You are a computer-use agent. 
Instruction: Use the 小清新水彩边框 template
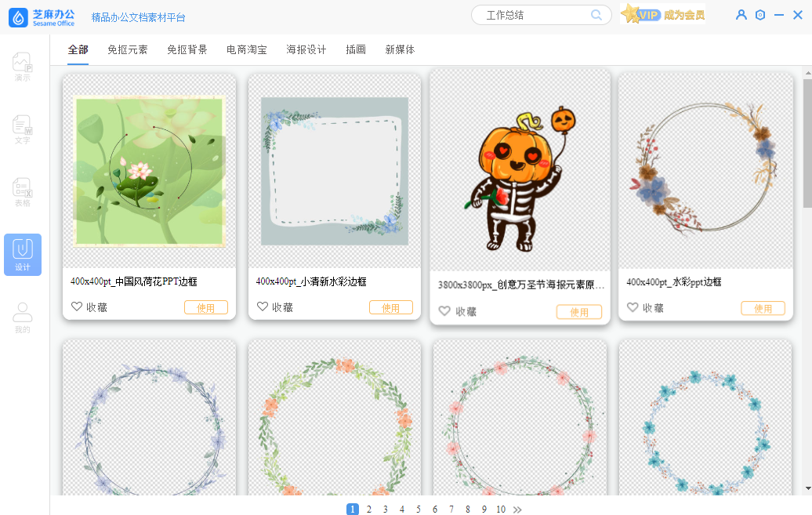[391, 308]
